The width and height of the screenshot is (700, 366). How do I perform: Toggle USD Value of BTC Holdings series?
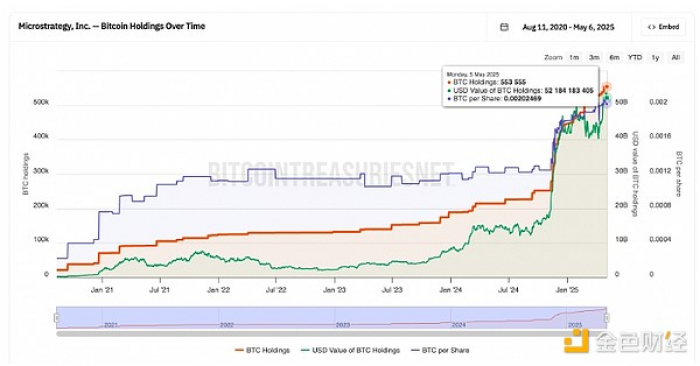[x=350, y=350]
